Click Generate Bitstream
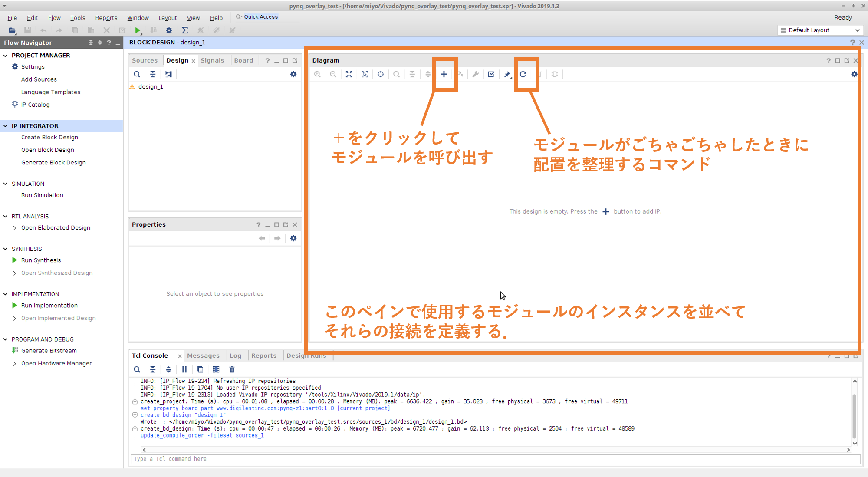The width and height of the screenshot is (868, 477). [x=49, y=351]
